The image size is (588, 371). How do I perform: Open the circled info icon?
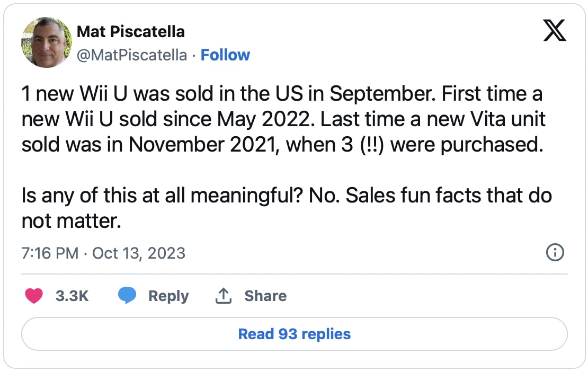click(555, 252)
